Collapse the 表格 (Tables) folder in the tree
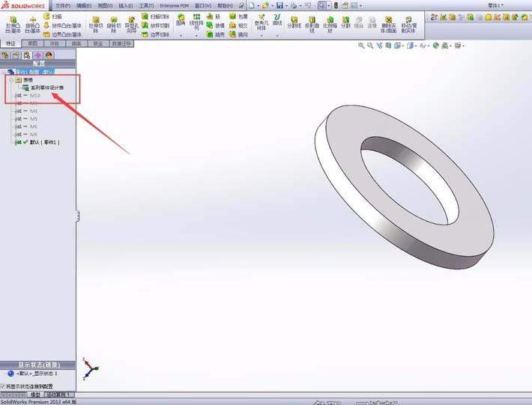The image size is (532, 405). (11, 80)
